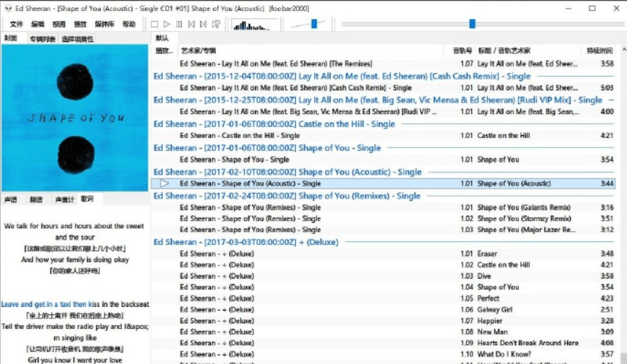Click the foobar2000 alien icon in title bar
This screenshot has height=364, width=627.
click(8, 8)
